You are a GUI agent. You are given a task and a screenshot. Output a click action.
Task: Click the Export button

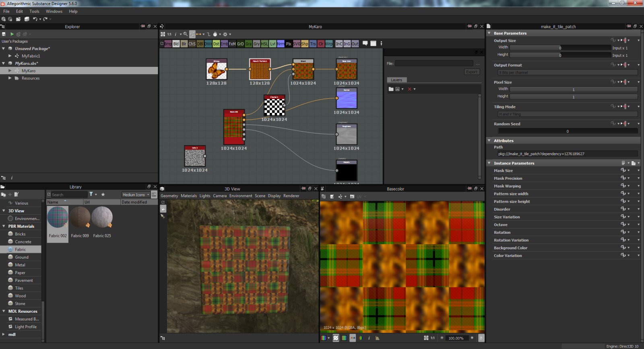472,72
